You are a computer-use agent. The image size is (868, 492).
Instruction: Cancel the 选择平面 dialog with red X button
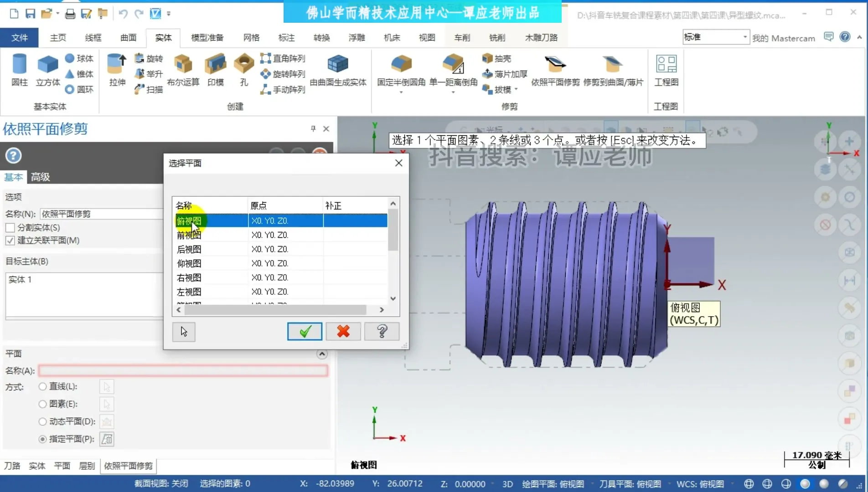coord(343,332)
